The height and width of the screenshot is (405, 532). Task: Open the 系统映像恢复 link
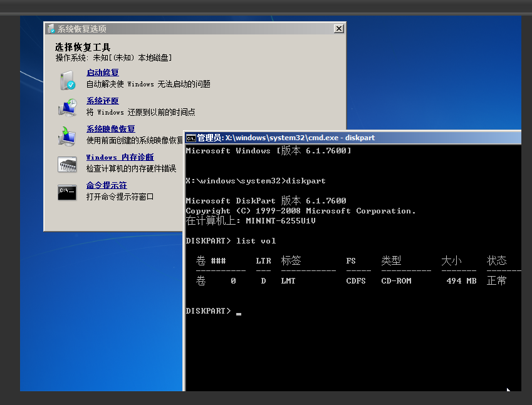click(x=111, y=129)
